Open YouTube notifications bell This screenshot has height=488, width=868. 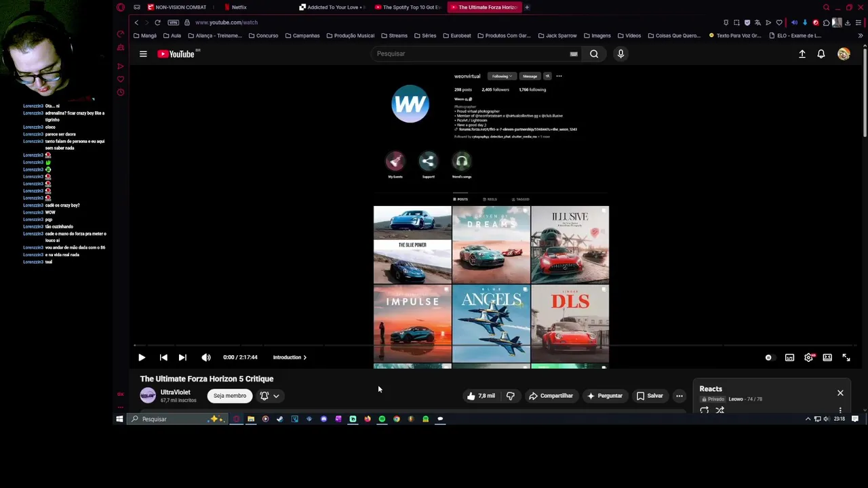tap(821, 54)
